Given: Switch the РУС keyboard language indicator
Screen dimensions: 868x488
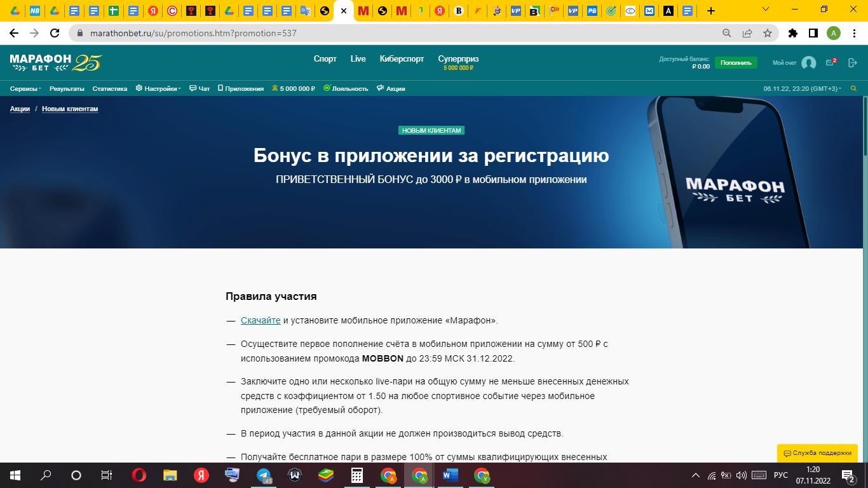Looking at the screenshot, I should pyautogui.click(x=780, y=475).
